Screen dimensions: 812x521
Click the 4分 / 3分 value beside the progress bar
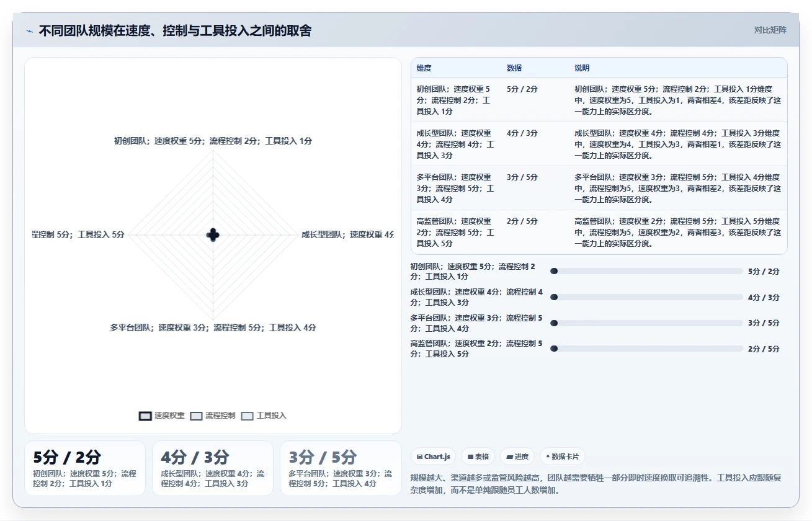pyautogui.click(x=764, y=297)
